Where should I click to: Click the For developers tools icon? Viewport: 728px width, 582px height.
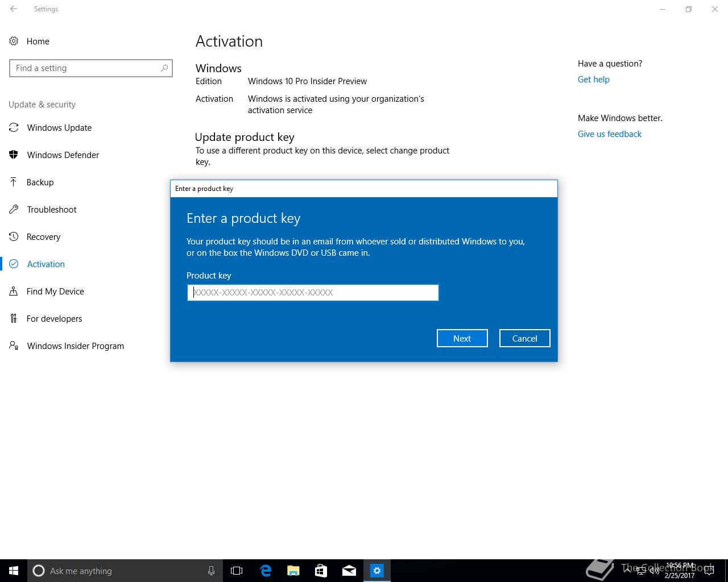(14, 318)
